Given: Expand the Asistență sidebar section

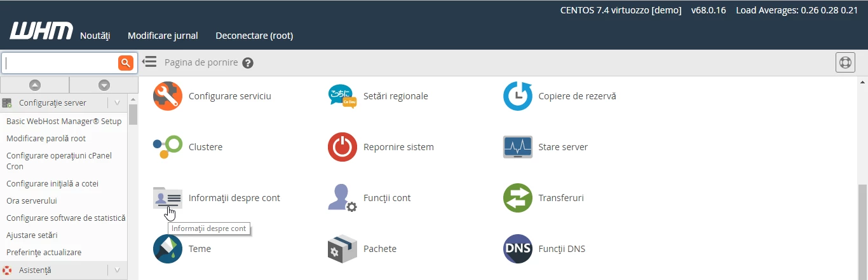Looking at the screenshot, I should click(x=117, y=270).
